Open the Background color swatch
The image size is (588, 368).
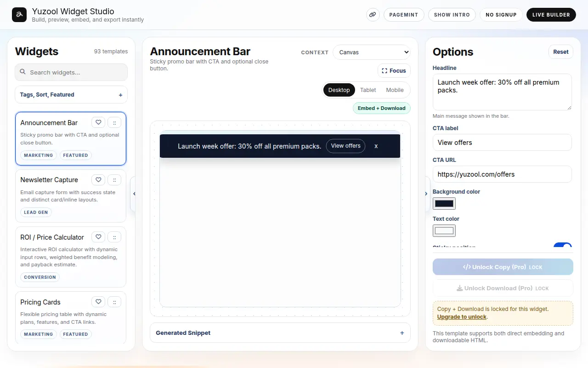pos(444,203)
